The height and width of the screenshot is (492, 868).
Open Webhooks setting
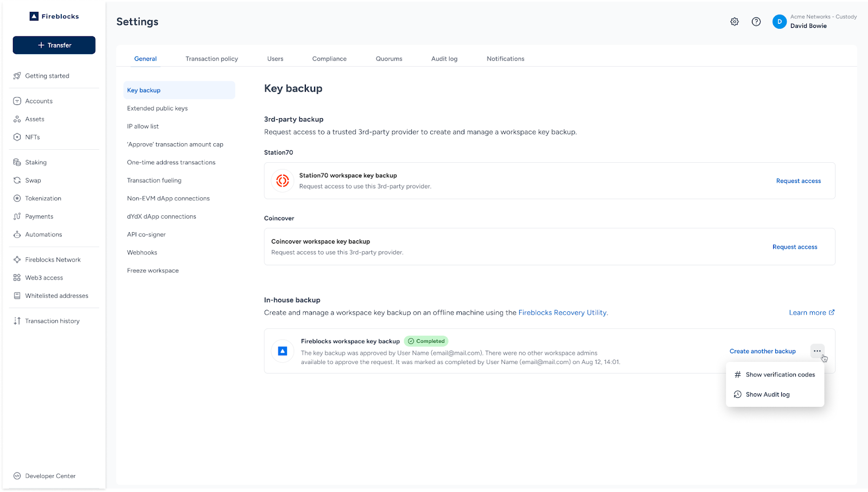142,253
